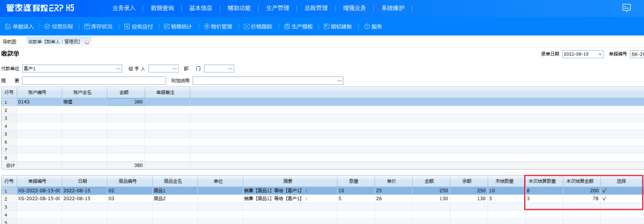This screenshot has width=644, height=224.
Task: Click the 管家婆辉煌ERP H5 logo
Action: click(40, 8)
